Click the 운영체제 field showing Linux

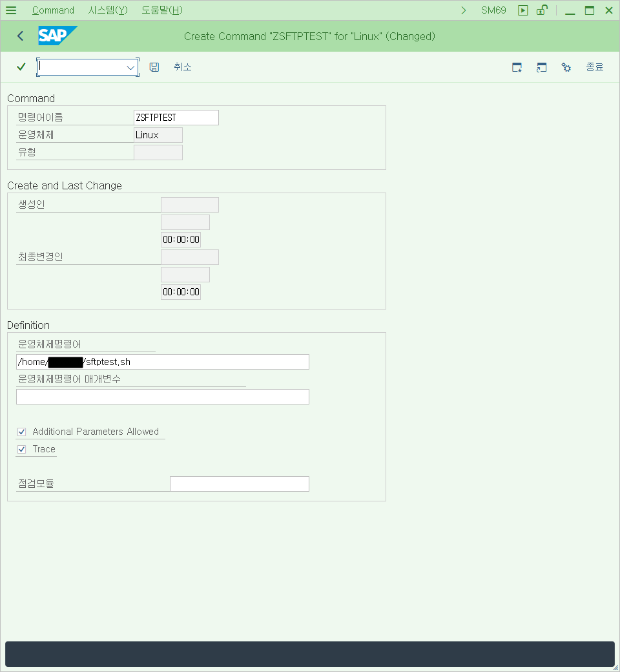(x=158, y=135)
